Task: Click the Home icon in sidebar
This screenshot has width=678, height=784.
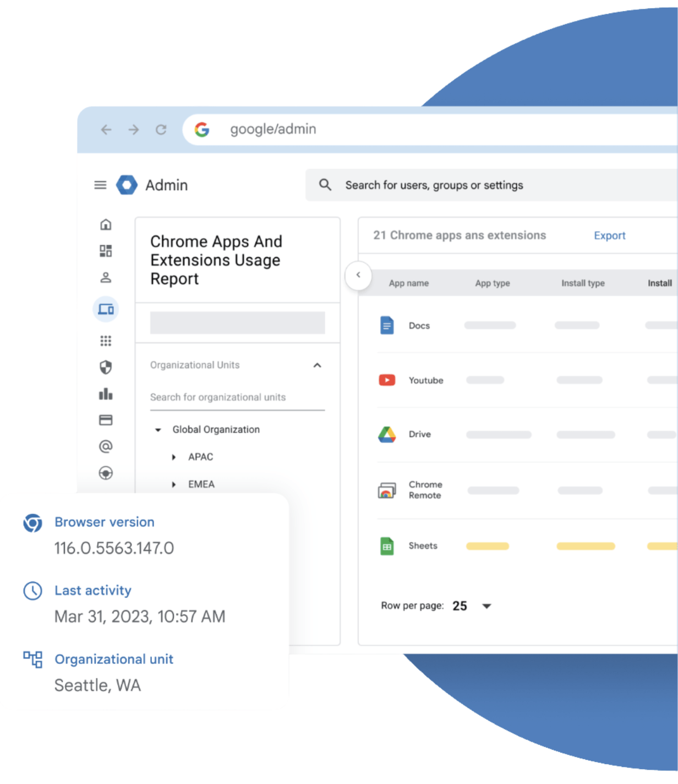Action: click(106, 225)
